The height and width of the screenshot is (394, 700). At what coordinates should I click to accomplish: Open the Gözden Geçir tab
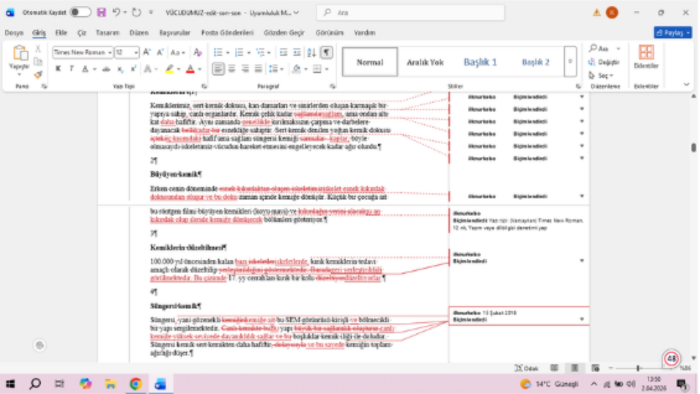click(284, 33)
